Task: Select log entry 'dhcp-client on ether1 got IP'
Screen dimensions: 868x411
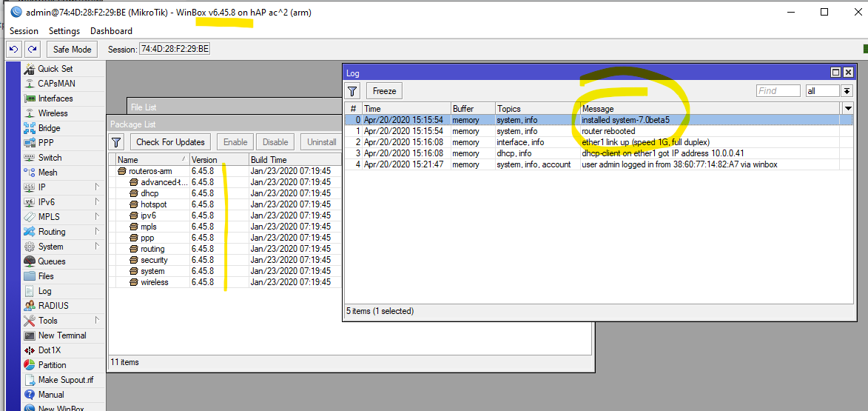Action: [599, 153]
